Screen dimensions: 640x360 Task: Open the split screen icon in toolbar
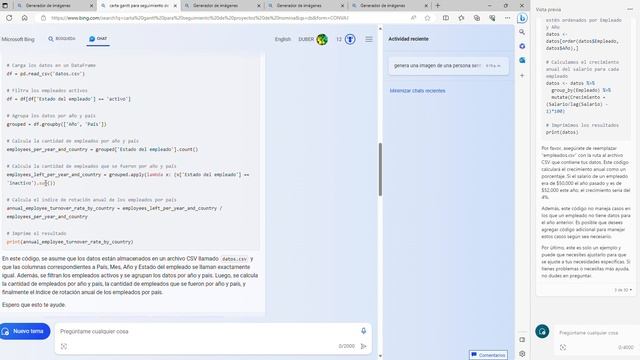tap(446, 18)
